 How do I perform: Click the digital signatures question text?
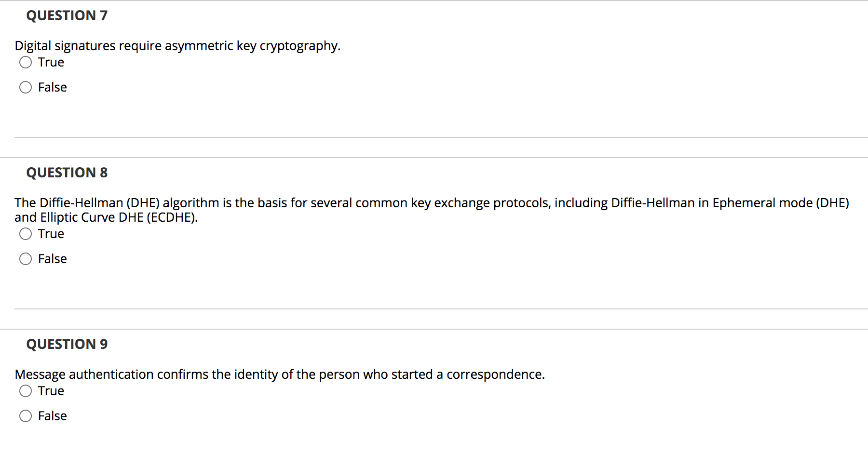[x=177, y=45]
